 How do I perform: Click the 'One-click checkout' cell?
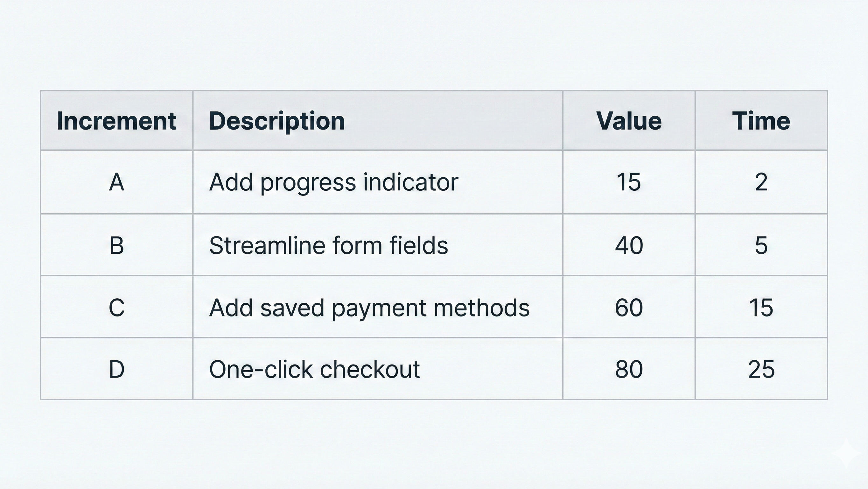314,369
